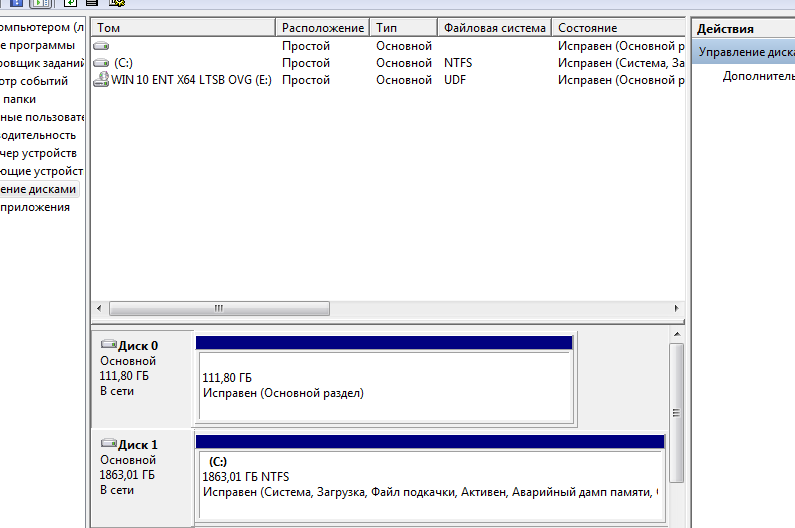
Task: Click the vertical scrollbar thumb in the disk pane
Action: (676, 413)
